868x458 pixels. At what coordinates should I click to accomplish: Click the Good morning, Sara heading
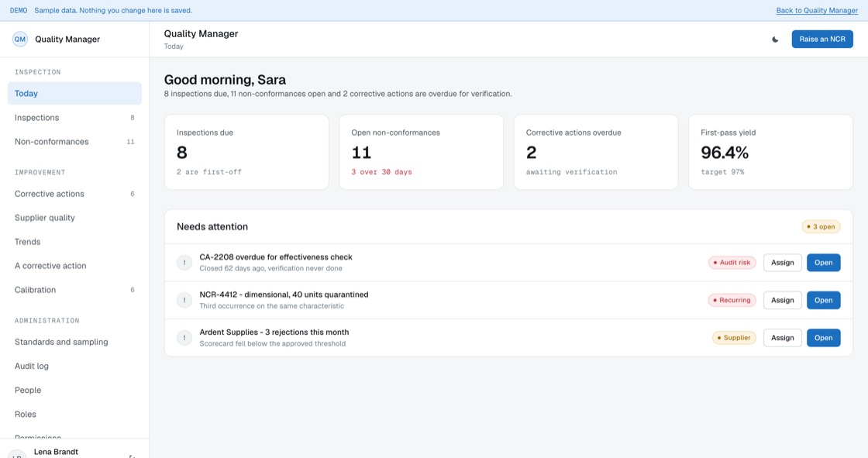pyautogui.click(x=225, y=80)
